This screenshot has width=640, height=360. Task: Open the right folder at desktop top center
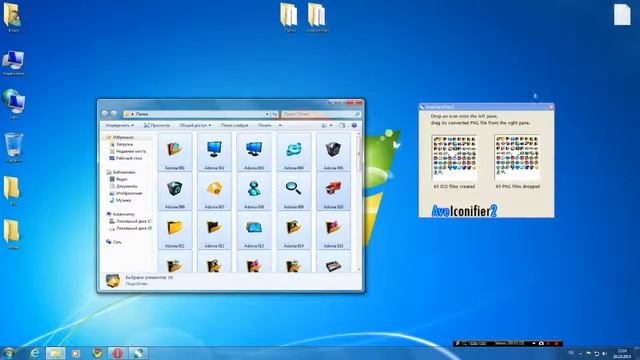(x=317, y=17)
